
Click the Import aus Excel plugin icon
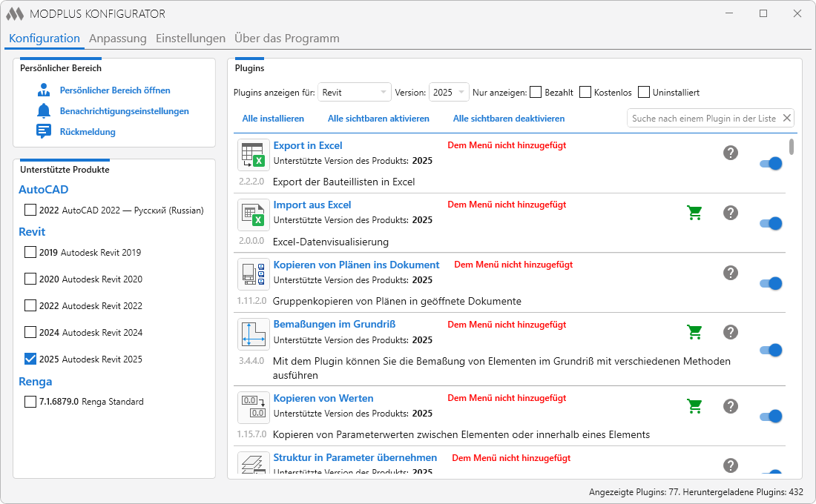254,215
